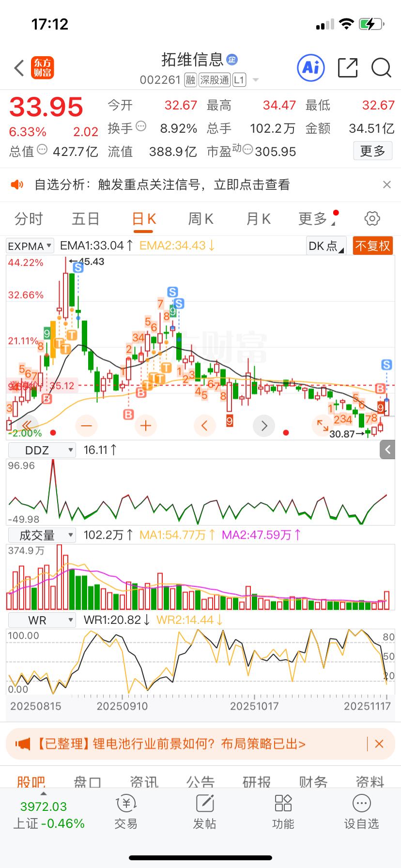
Task: Tap the blue 企 badge next to 拓维信息
Action: (x=232, y=60)
